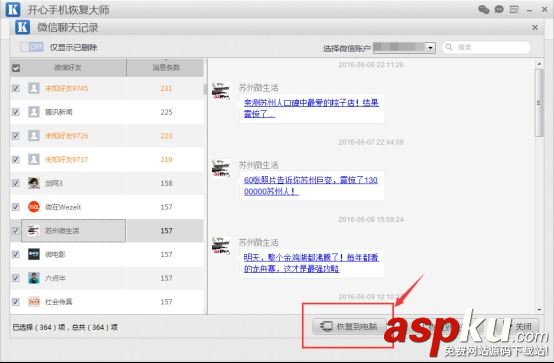Screen dimensions: 554x363
Task: Click avatar of 未知好友9726
Action: [34, 136]
